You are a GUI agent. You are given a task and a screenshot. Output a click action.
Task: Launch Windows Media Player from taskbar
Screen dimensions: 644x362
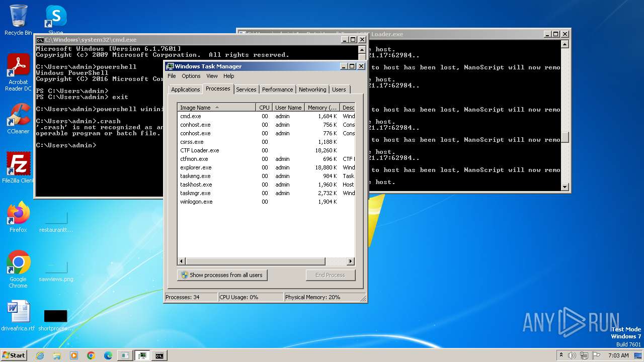[74, 355]
